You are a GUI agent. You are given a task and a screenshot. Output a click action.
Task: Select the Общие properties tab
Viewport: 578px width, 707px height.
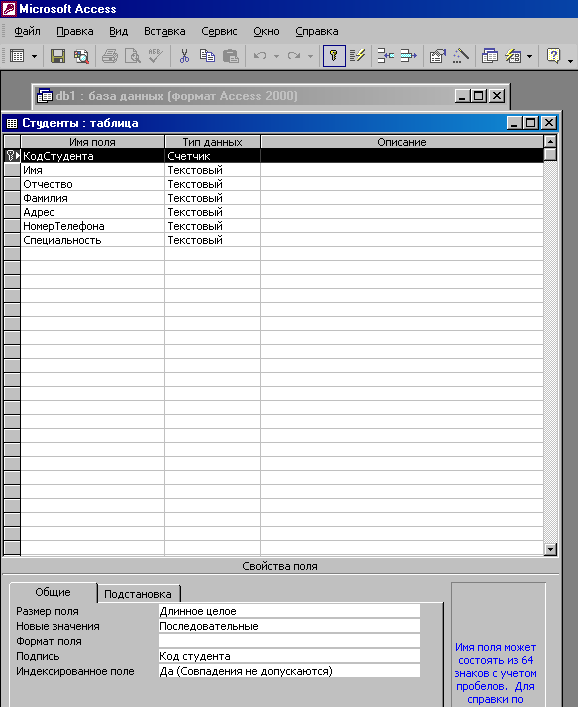pyautogui.click(x=53, y=592)
